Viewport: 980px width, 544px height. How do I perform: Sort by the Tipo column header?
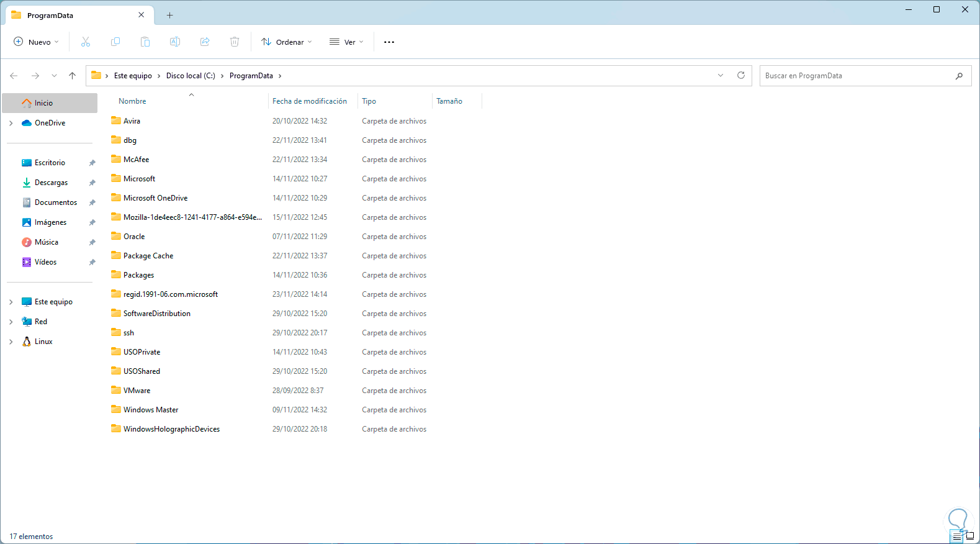pyautogui.click(x=369, y=101)
